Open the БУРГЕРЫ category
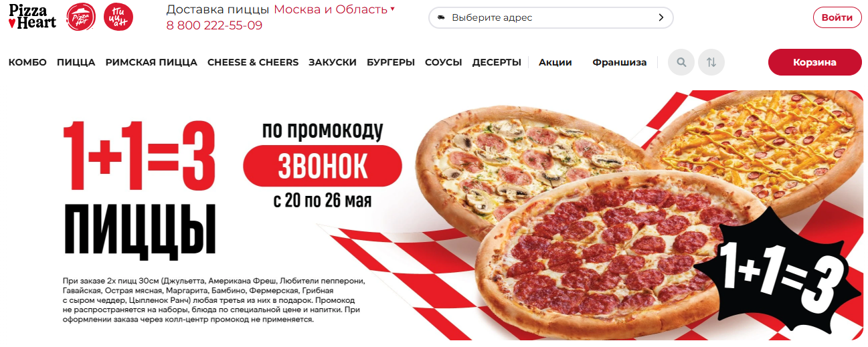The image size is (868, 347). coord(391,62)
